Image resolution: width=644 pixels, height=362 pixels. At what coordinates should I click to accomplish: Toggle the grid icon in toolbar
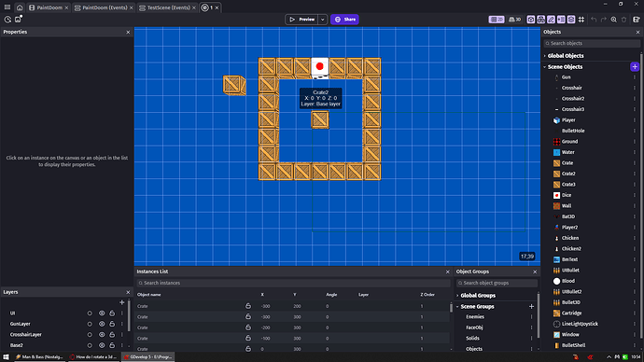[581, 20]
